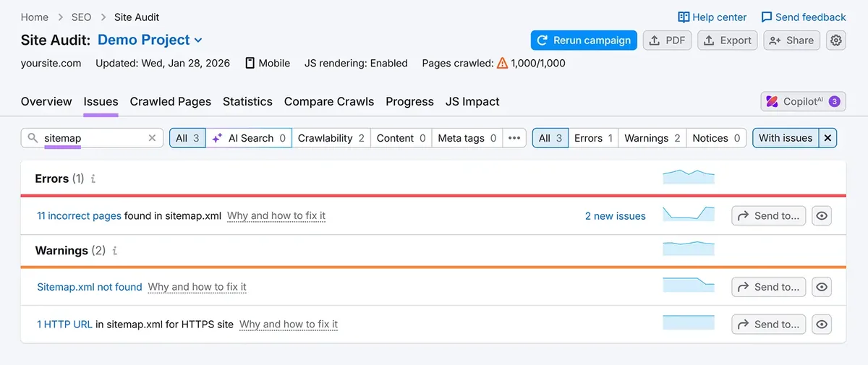This screenshot has width=868, height=365.
Task: Filter by Content category
Action: pyautogui.click(x=401, y=138)
